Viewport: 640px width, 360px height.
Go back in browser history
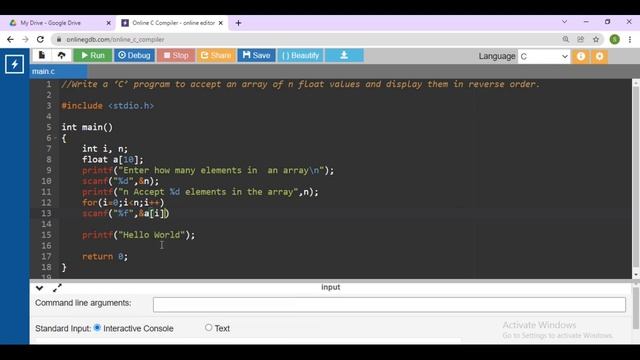10,40
